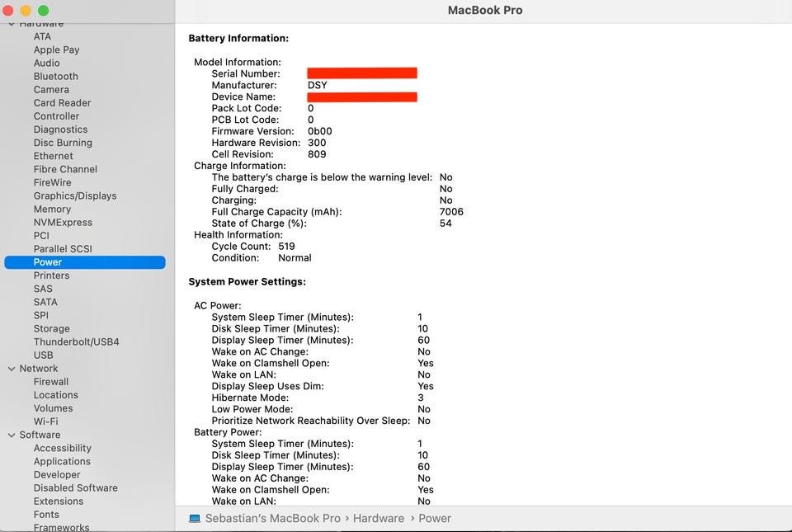Select Locations under Network

click(55, 395)
